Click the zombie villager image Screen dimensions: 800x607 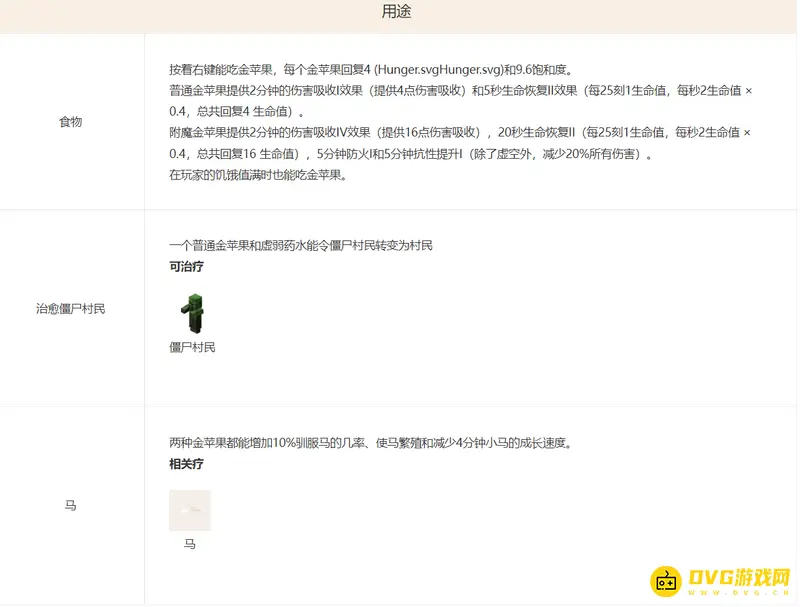pos(190,313)
